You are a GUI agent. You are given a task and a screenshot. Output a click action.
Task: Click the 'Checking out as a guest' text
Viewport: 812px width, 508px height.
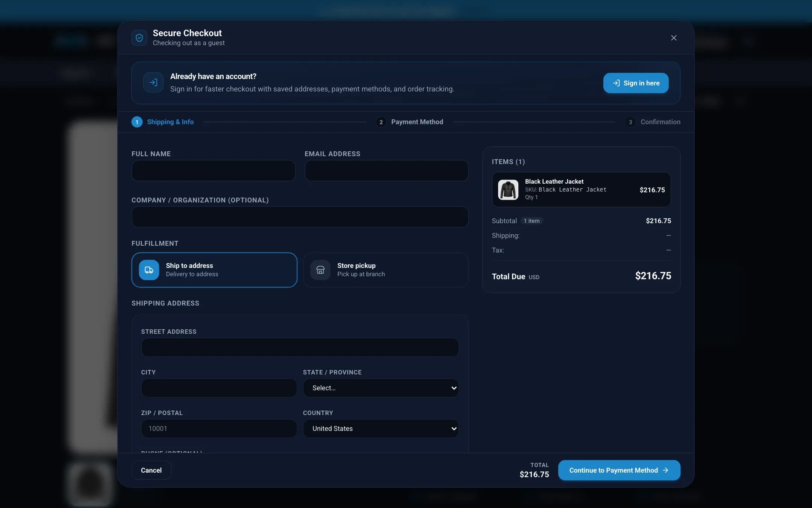click(189, 43)
